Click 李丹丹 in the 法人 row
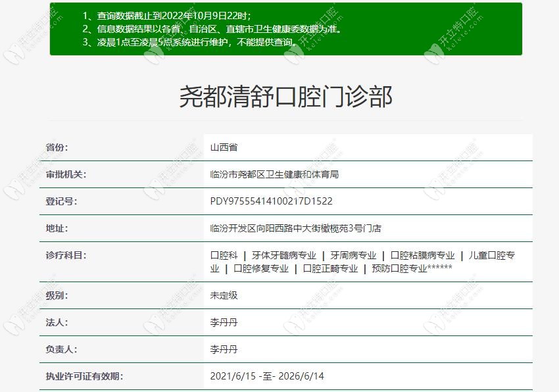 [224, 322]
